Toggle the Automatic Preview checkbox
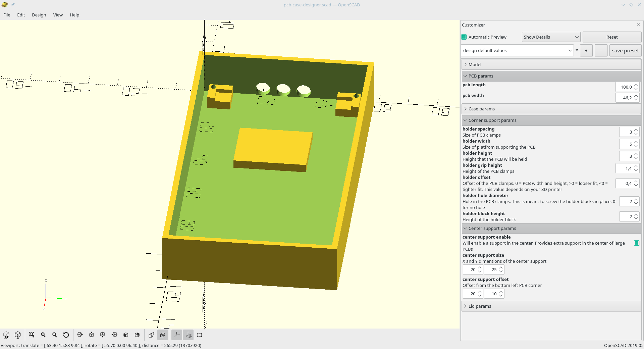Viewport: 644px width, 349px height. point(464,37)
